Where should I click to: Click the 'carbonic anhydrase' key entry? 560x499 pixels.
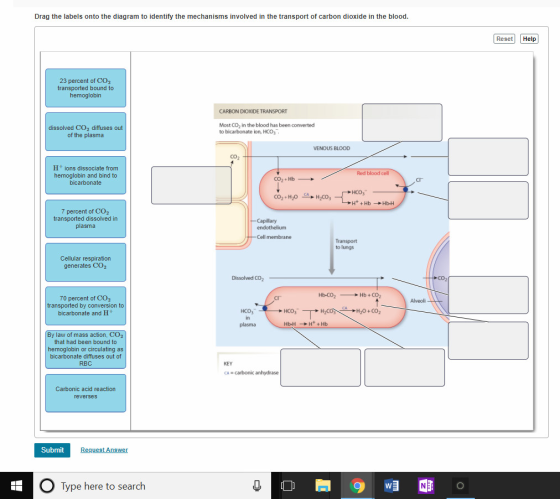(251, 373)
